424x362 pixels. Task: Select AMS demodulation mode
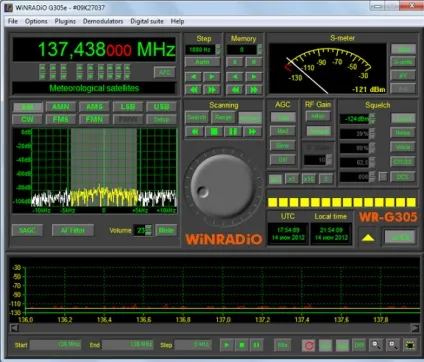[x=94, y=107]
